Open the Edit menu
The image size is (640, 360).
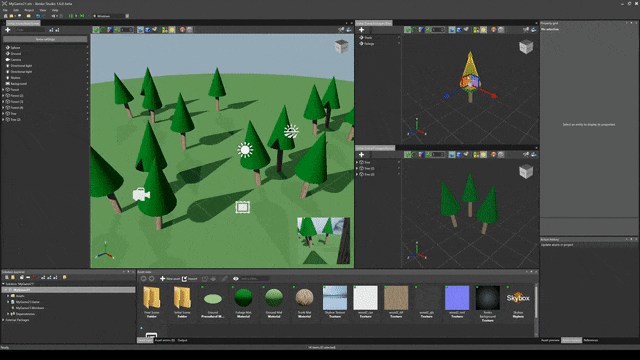coord(16,10)
